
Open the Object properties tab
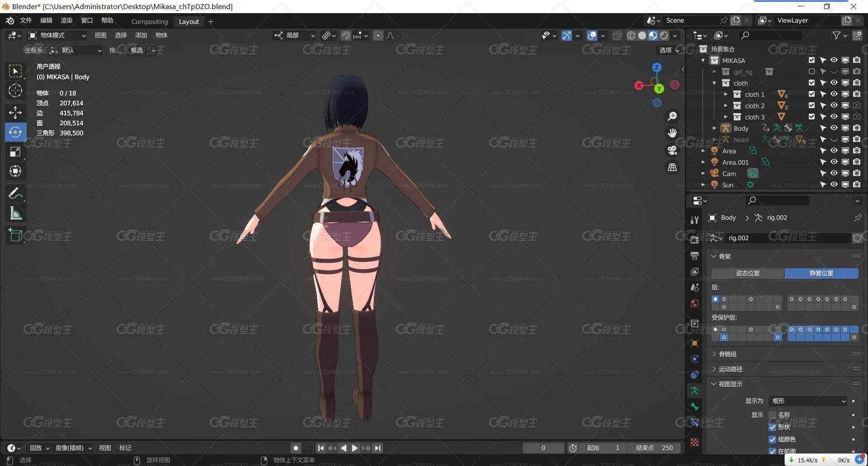pyautogui.click(x=695, y=343)
